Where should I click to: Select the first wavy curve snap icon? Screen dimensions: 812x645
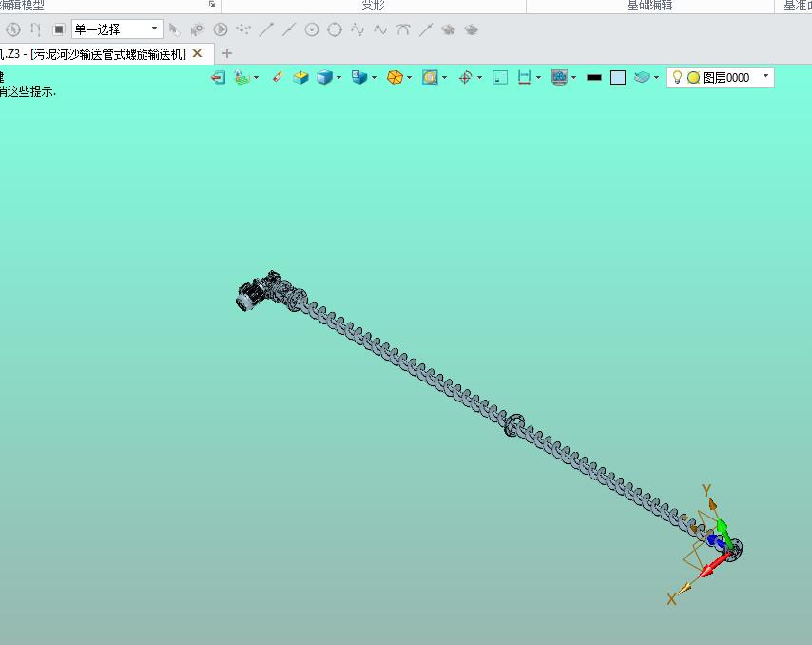point(358,29)
